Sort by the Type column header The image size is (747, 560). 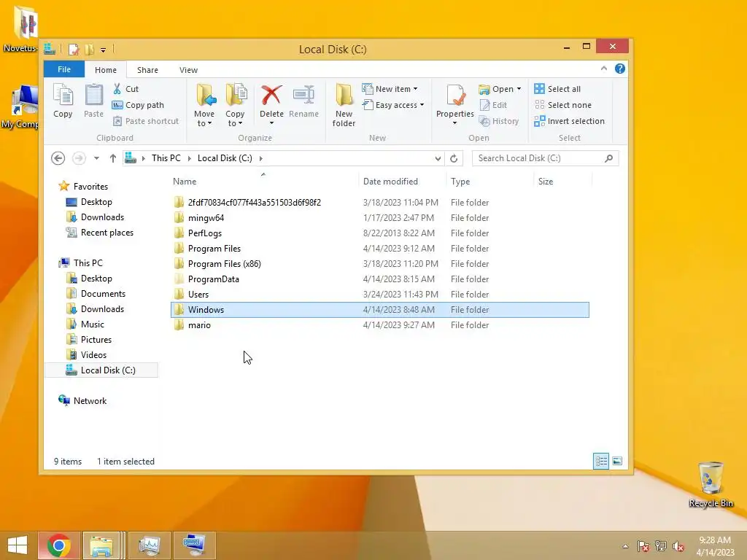(x=489, y=182)
